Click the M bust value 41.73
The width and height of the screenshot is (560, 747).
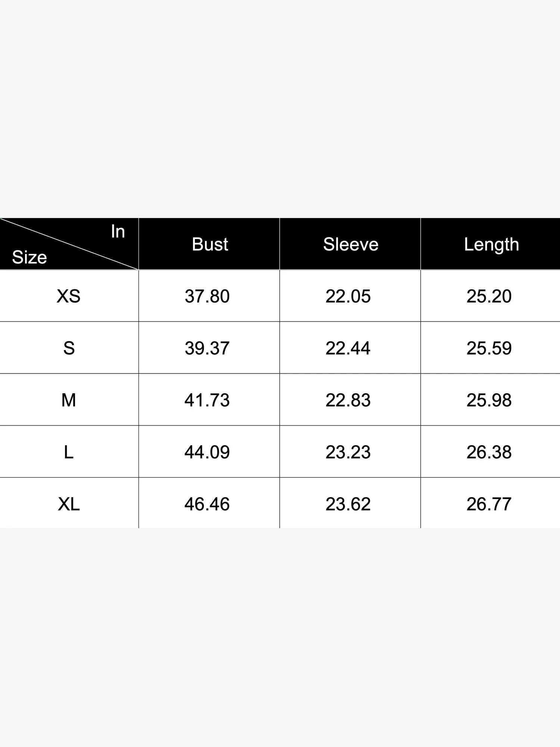pyautogui.click(x=207, y=400)
